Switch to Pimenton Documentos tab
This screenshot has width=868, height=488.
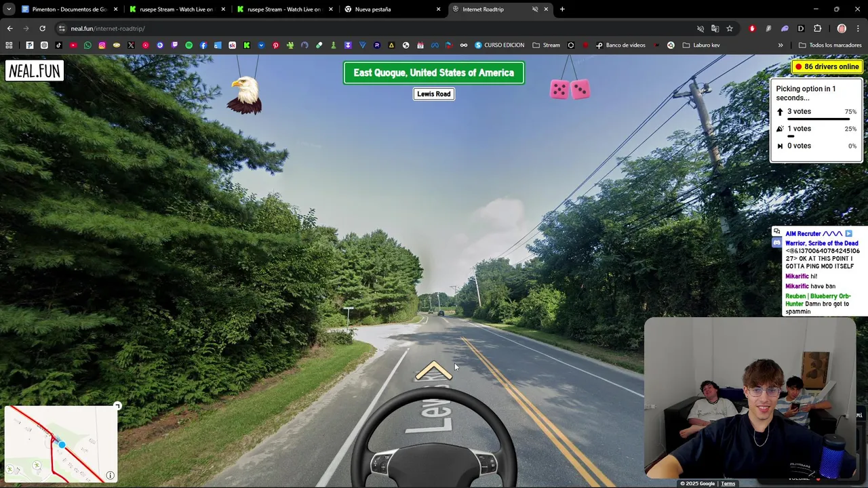70,9
